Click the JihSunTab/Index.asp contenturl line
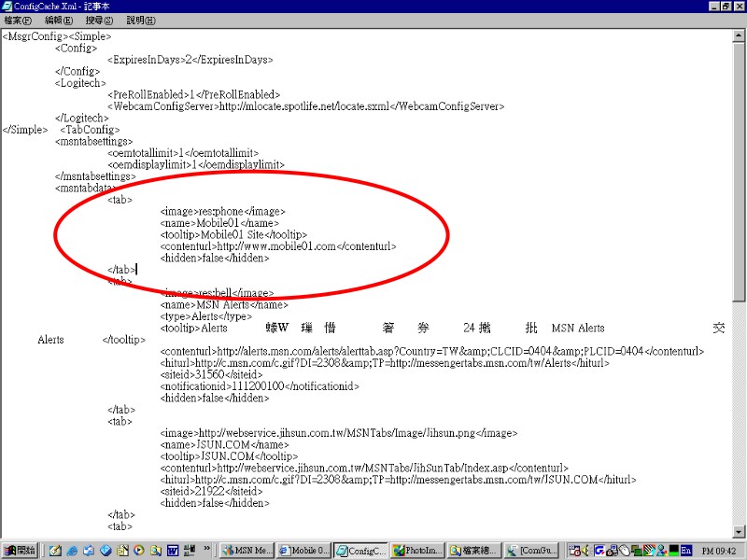Screen dimensions: 747x560 pyautogui.click(x=364, y=469)
